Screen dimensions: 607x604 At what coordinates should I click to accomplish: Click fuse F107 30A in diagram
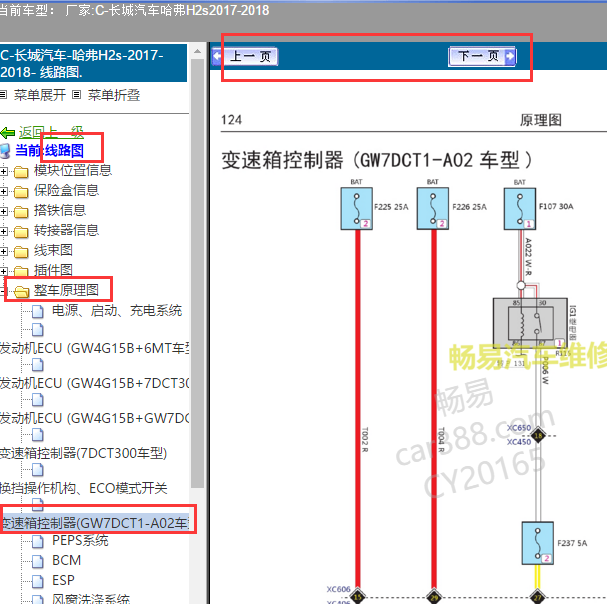[520, 209]
